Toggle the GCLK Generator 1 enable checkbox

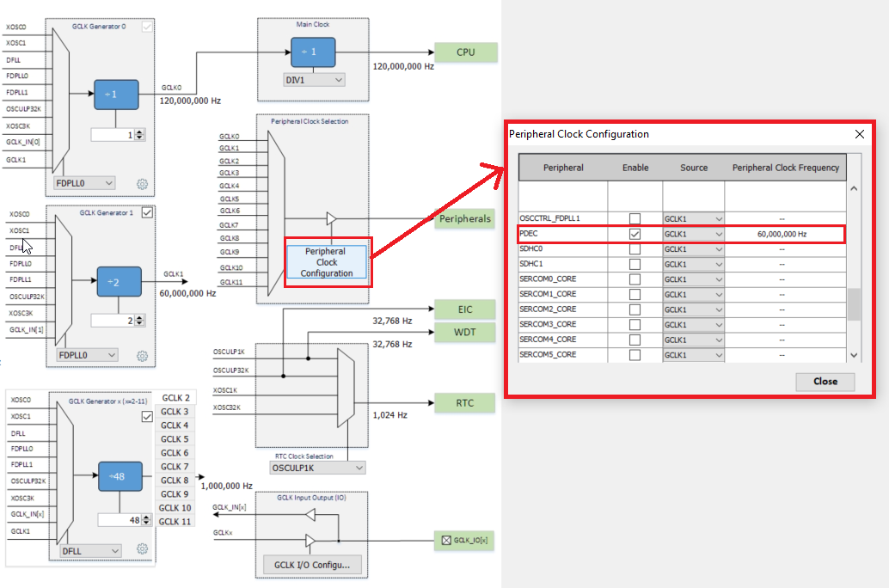pos(147,213)
